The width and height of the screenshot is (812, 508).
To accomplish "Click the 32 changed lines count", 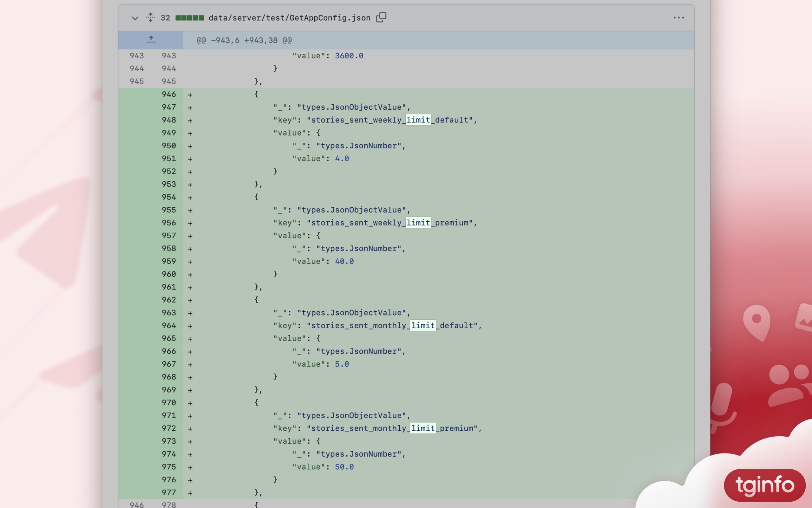I will 165,18.
